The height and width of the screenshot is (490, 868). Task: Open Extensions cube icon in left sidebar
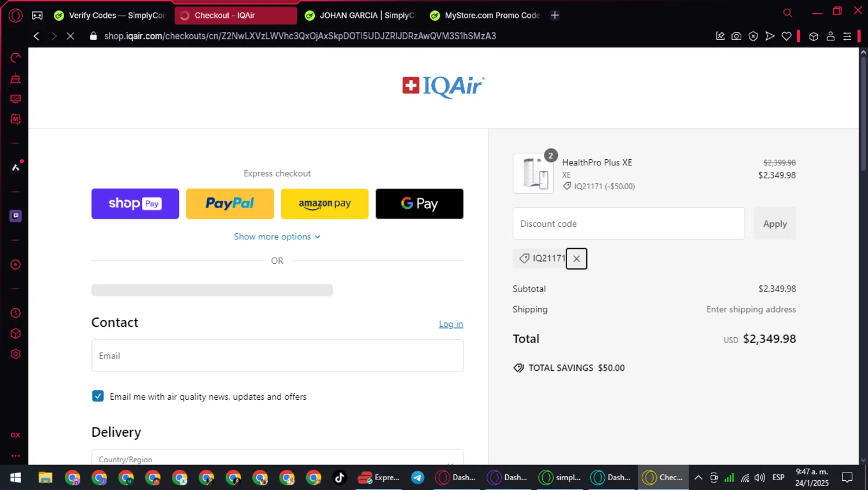[16, 333]
